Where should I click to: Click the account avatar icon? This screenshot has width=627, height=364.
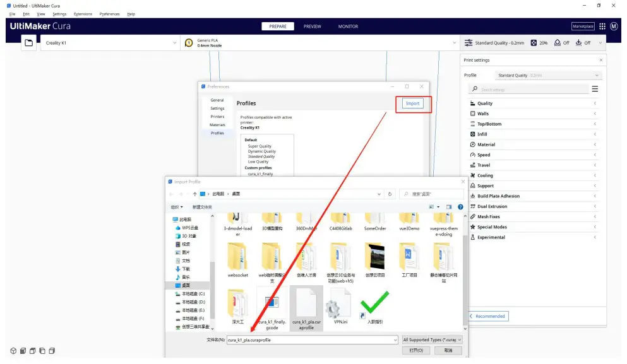(x=613, y=26)
